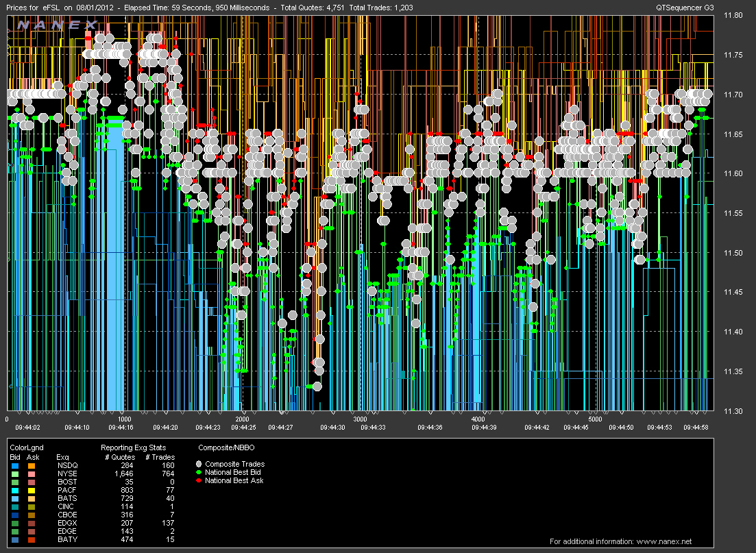Click the 11.30 price axis label
Screen dimensions: 756x553
click(x=733, y=411)
